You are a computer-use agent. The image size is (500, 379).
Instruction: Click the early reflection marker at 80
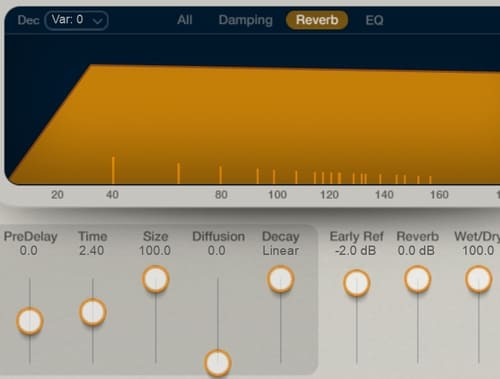point(220,175)
